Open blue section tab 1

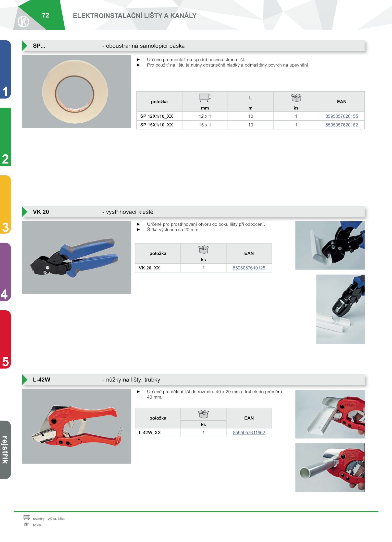(x=5, y=69)
